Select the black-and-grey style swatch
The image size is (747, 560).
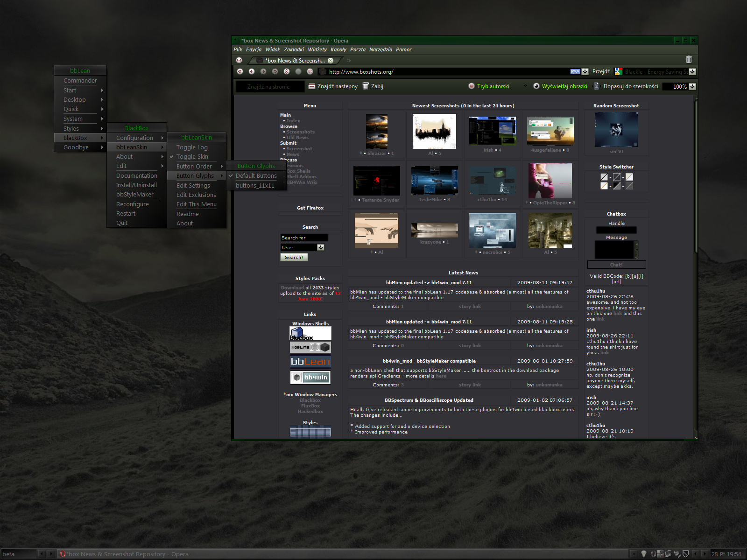click(617, 186)
